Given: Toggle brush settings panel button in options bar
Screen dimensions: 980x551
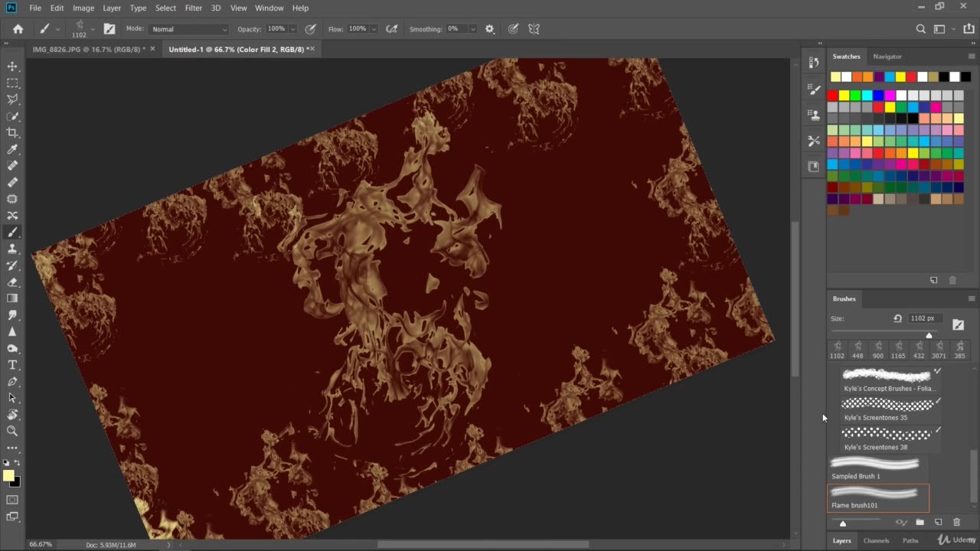Looking at the screenshot, I should pos(109,29).
